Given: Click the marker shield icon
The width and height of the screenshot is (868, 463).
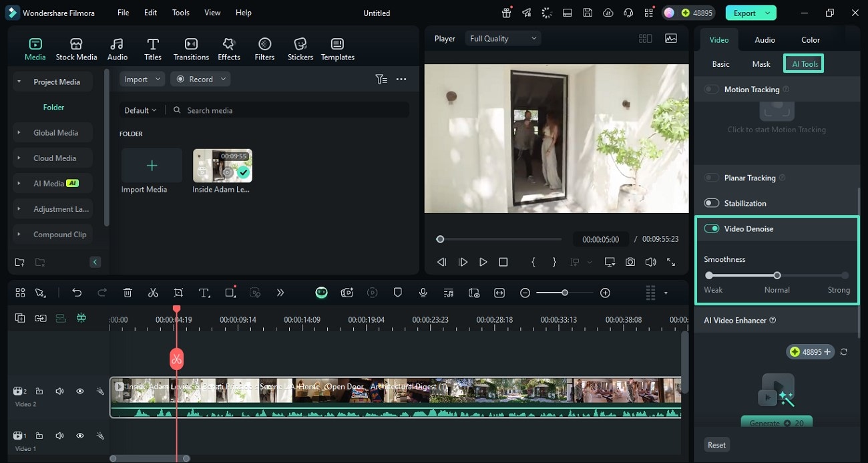Looking at the screenshot, I should pos(397,293).
